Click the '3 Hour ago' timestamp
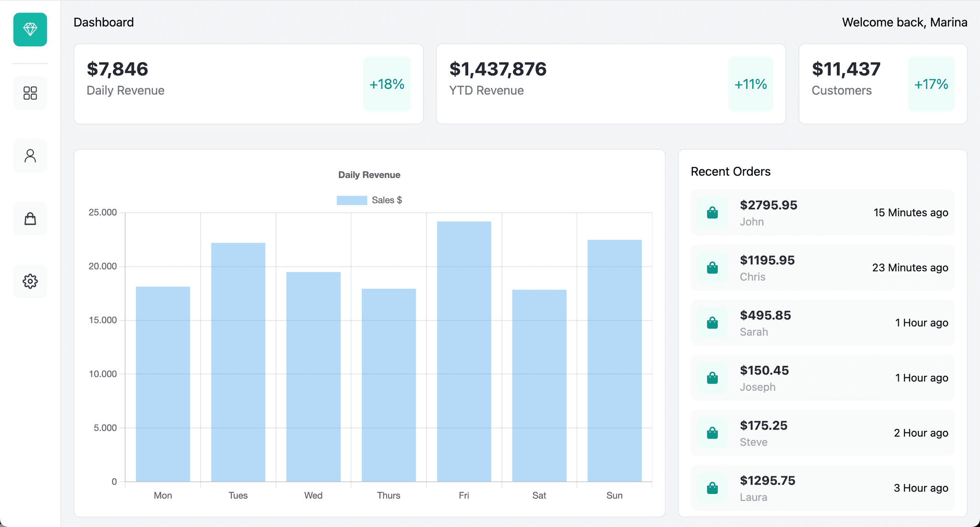 pyautogui.click(x=921, y=488)
